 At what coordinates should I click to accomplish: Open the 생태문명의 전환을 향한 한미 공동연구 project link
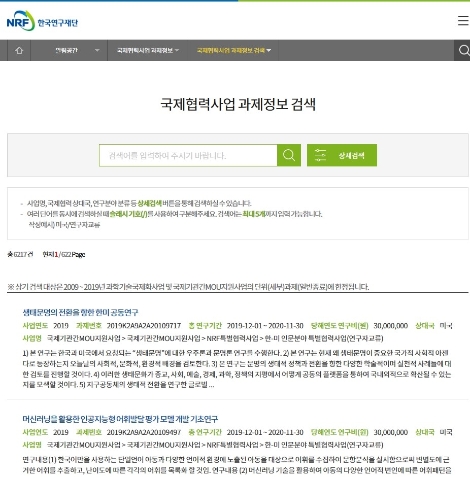tap(80, 312)
